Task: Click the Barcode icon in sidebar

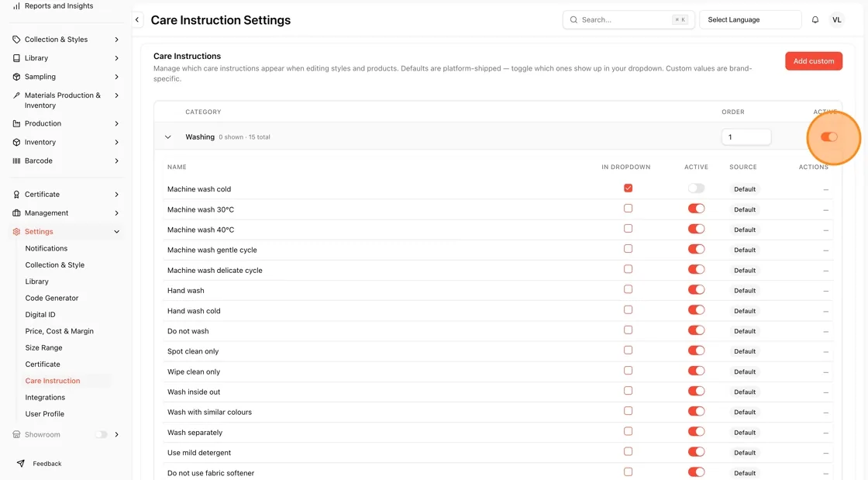Action: click(16, 161)
